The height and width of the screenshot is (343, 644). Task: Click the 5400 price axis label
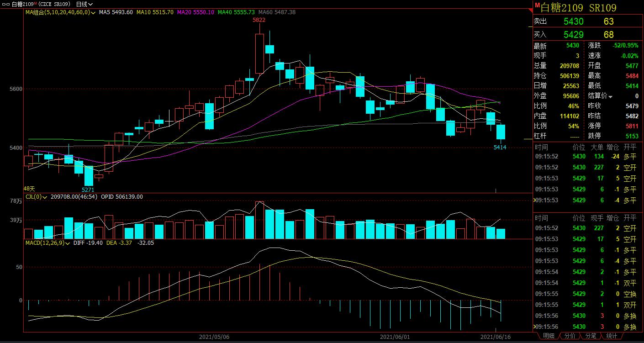point(16,148)
